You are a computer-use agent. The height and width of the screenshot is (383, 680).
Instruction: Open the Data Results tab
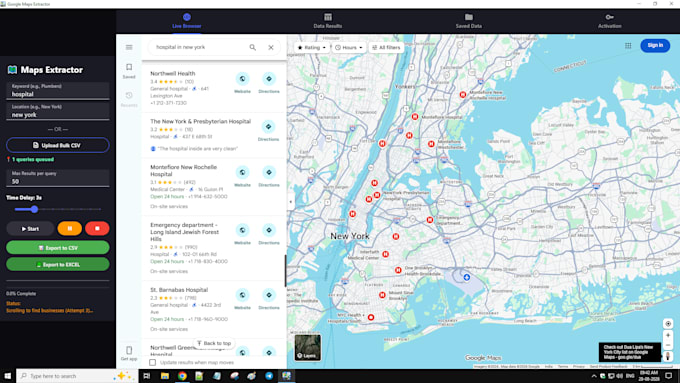(327, 21)
